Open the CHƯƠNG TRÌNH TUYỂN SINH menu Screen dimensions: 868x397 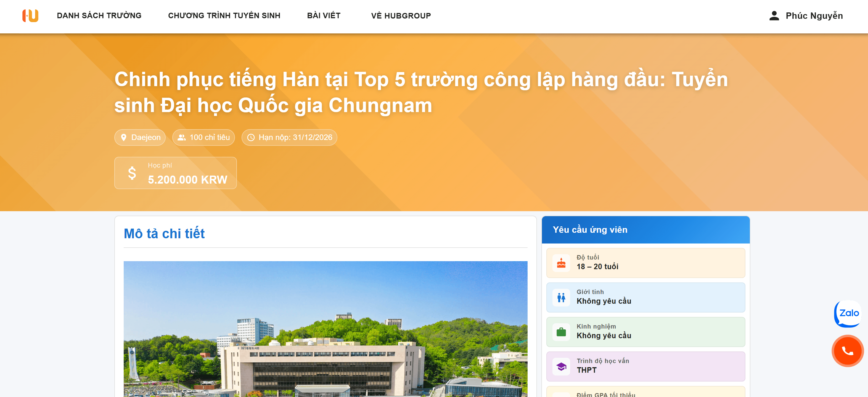pos(224,15)
